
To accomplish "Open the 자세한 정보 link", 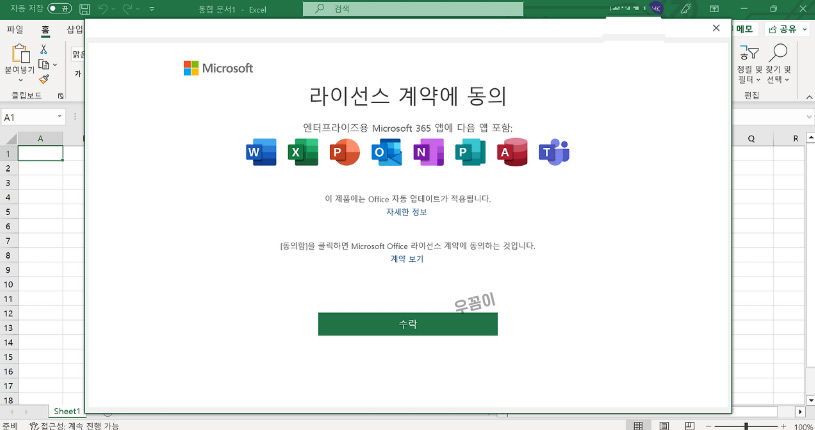I will click(406, 212).
